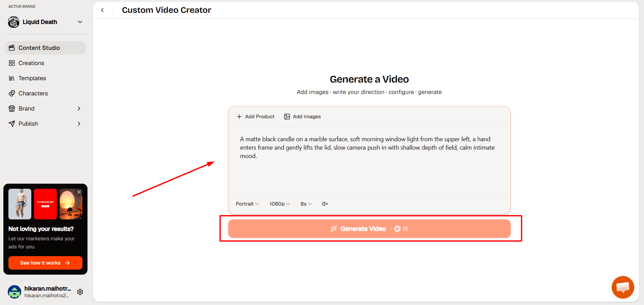Open the orange chat support bubble

tap(623, 287)
